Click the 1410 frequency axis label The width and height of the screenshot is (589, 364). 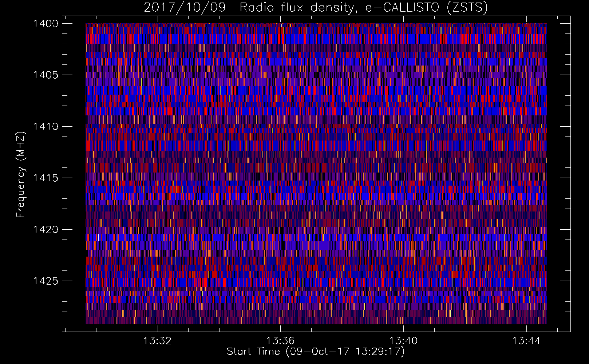click(x=46, y=127)
